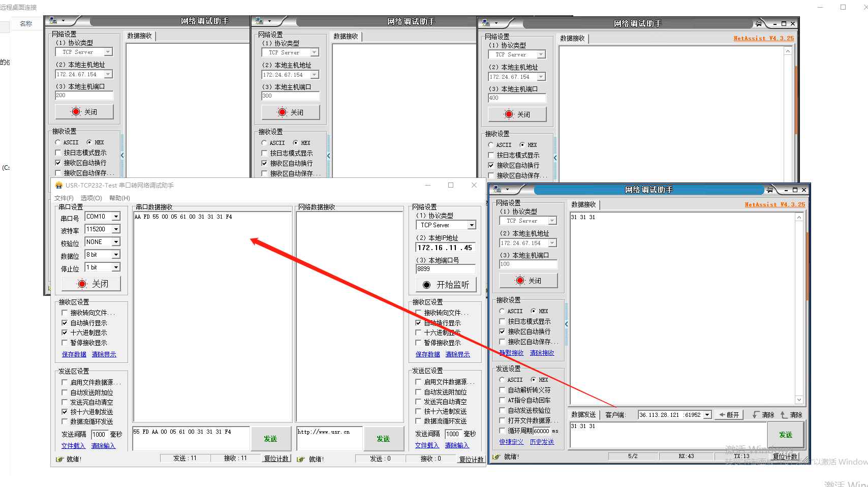Switch to 数据接收 tab in port 400 window

pos(572,38)
